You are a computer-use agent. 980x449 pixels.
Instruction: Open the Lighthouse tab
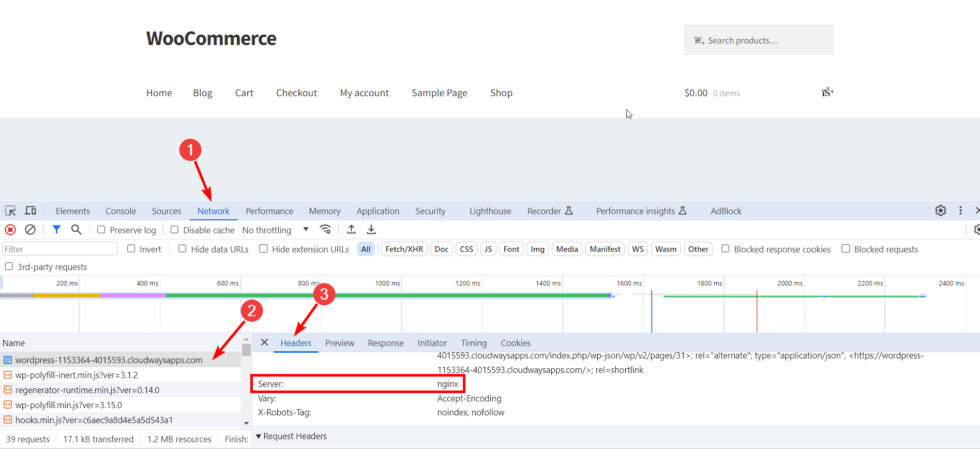tap(490, 211)
